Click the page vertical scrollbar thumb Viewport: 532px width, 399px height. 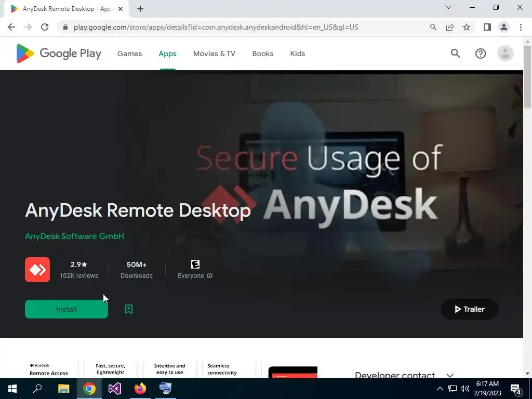pyautogui.click(x=527, y=77)
